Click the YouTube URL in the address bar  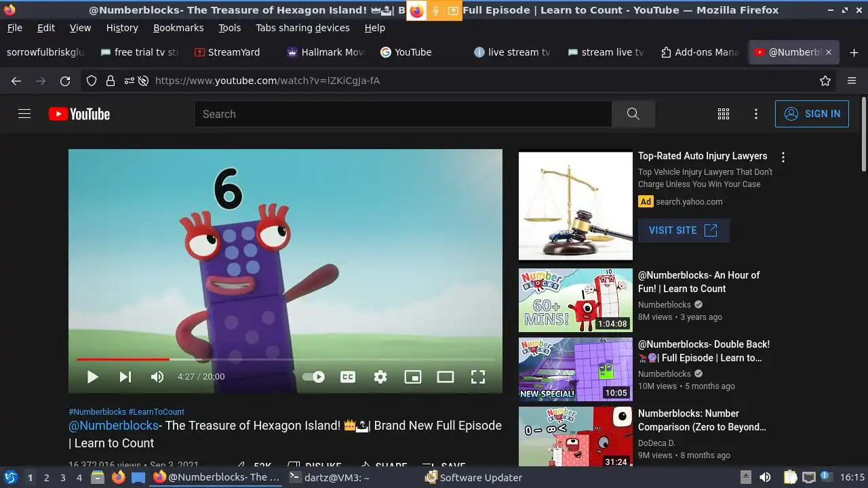267,81
